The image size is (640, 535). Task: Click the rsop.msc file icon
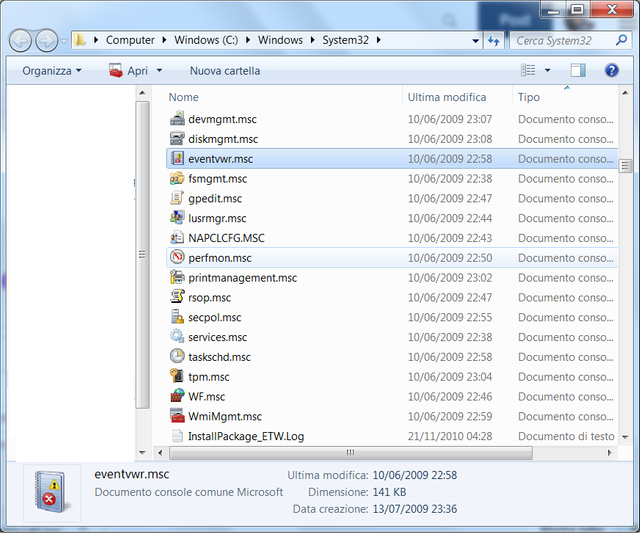[177, 297]
